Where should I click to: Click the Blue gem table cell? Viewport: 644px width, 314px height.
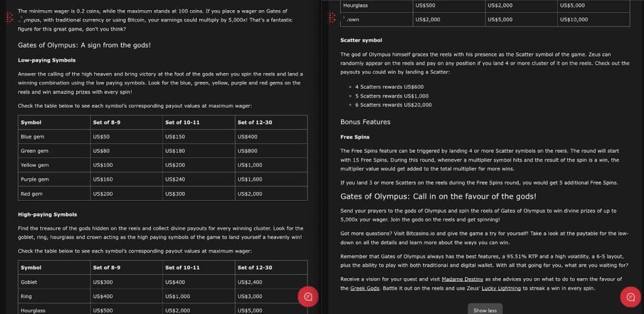pyautogui.click(x=33, y=137)
